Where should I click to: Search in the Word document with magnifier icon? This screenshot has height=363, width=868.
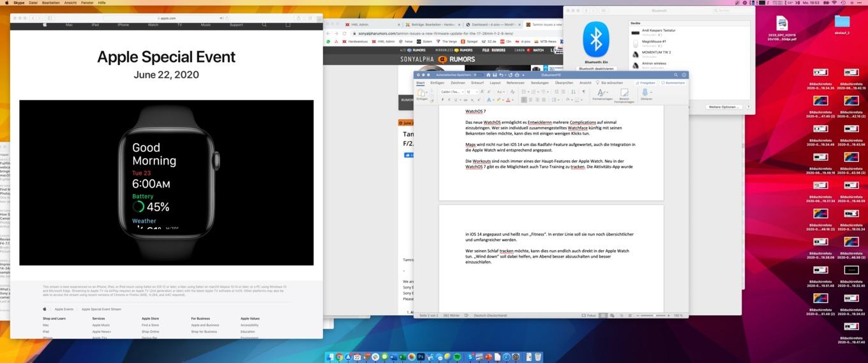(x=676, y=75)
